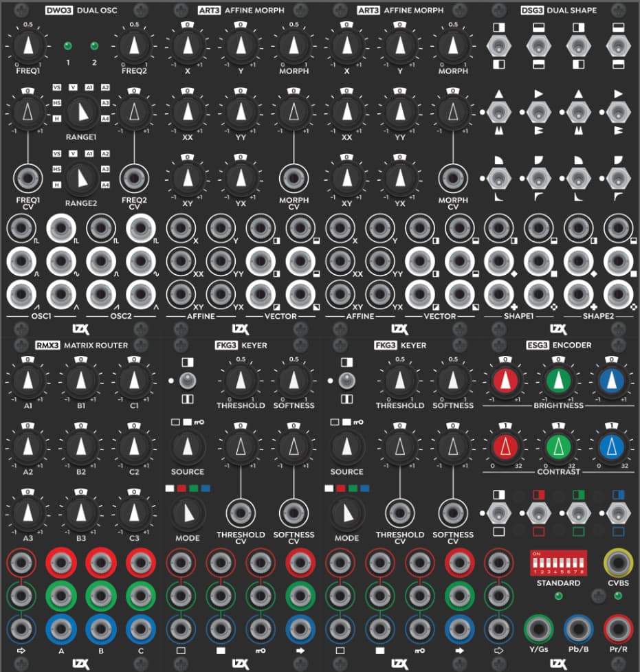Click the red STANDARD DIP switch bank
Viewport: 640px width, 672px height.
click(559, 563)
